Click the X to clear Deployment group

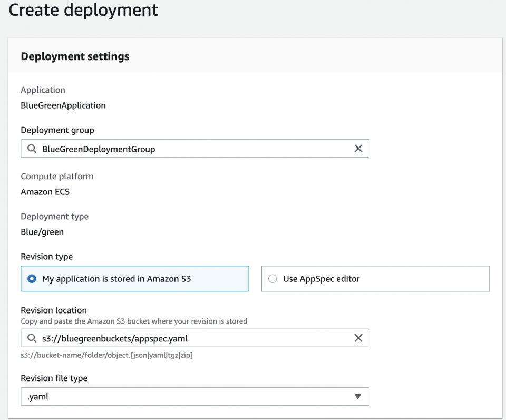(358, 149)
